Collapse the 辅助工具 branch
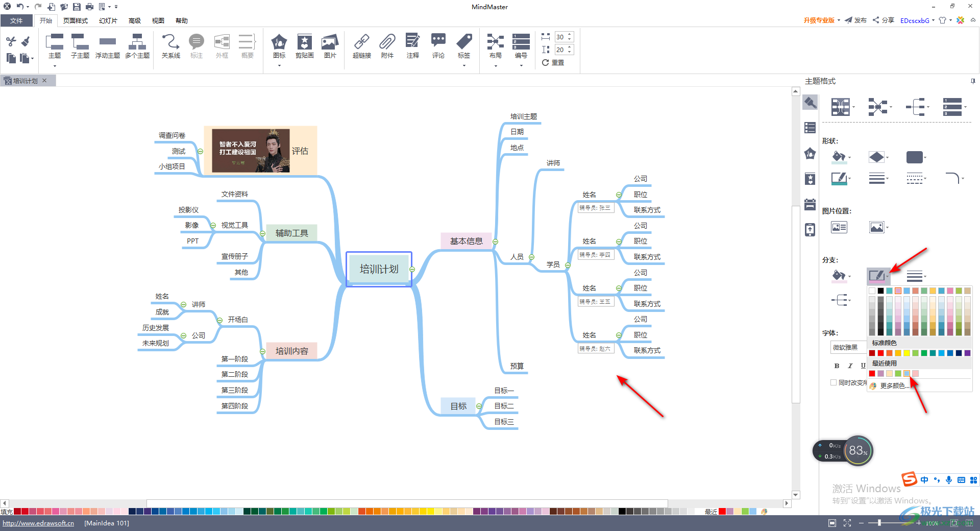Image resolution: width=980 pixels, height=531 pixels. 262,234
